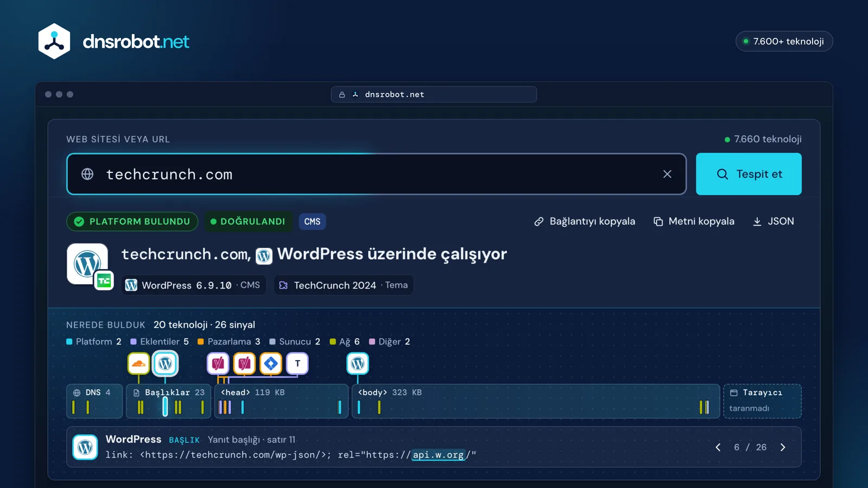The image size is (868, 488).
Task: Click the WordPress icon in the signal detail row
Action: [x=85, y=447]
